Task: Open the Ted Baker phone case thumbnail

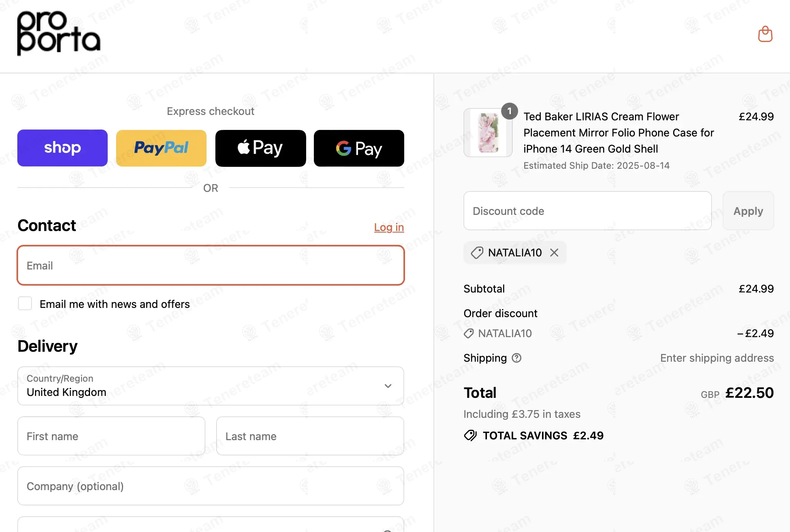Action: (488, 133)
